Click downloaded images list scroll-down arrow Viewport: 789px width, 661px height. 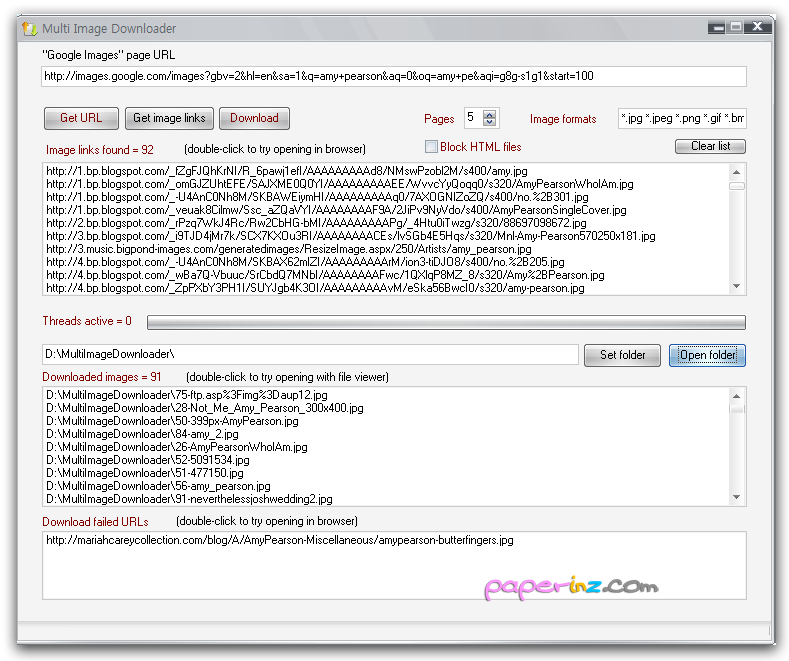point(737,497)
